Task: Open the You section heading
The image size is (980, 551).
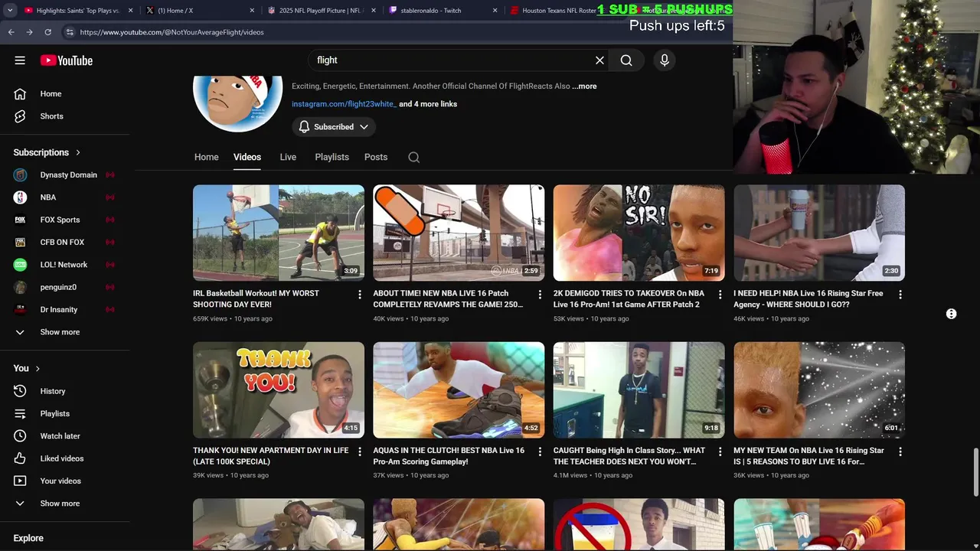Action: pyautogui.click(x=27, y=368)
